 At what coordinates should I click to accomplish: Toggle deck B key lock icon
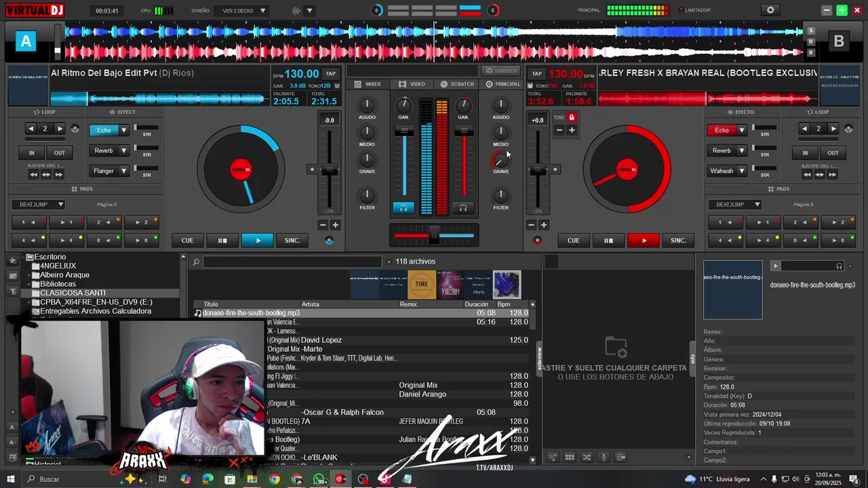[572, 117]
